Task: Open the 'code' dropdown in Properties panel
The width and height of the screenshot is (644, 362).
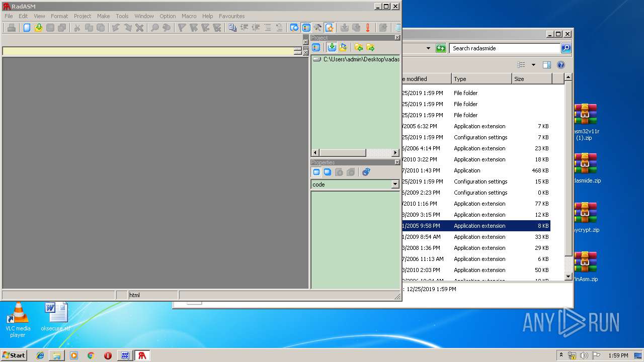Action: [x=395, y=185]
